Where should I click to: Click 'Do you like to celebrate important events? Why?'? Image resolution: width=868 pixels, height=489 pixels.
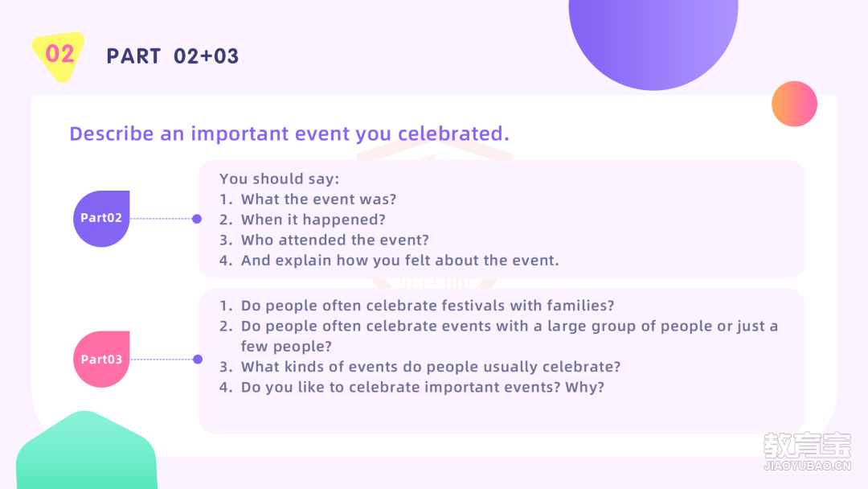pos(411,387)
